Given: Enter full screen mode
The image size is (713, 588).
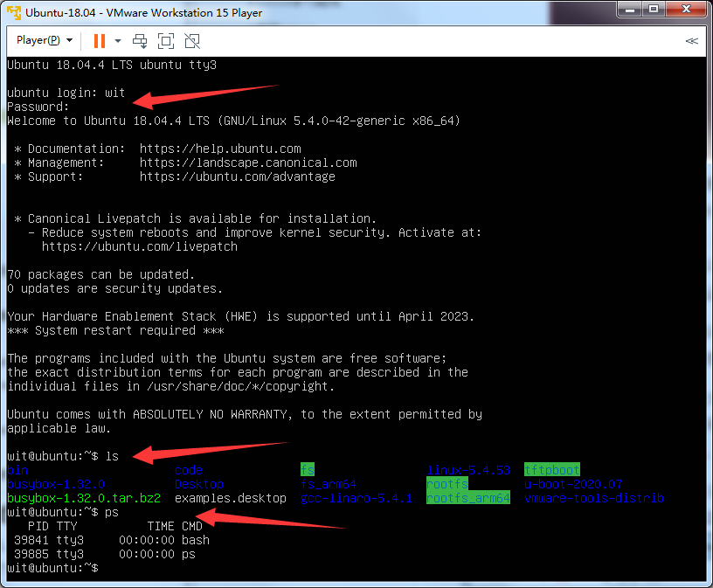Looking at the screenshot, I should [166, 41].
